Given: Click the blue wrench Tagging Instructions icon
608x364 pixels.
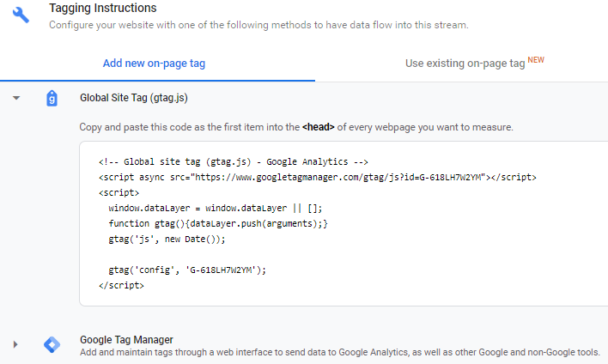Looking at the screenshot, I should 21,15.
